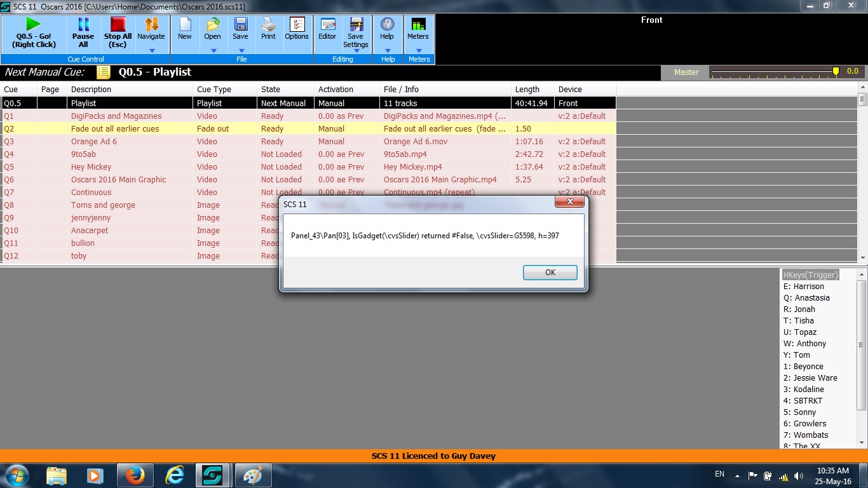
Task: Adjust the Master volume slider
Action: tap(836, 72)
